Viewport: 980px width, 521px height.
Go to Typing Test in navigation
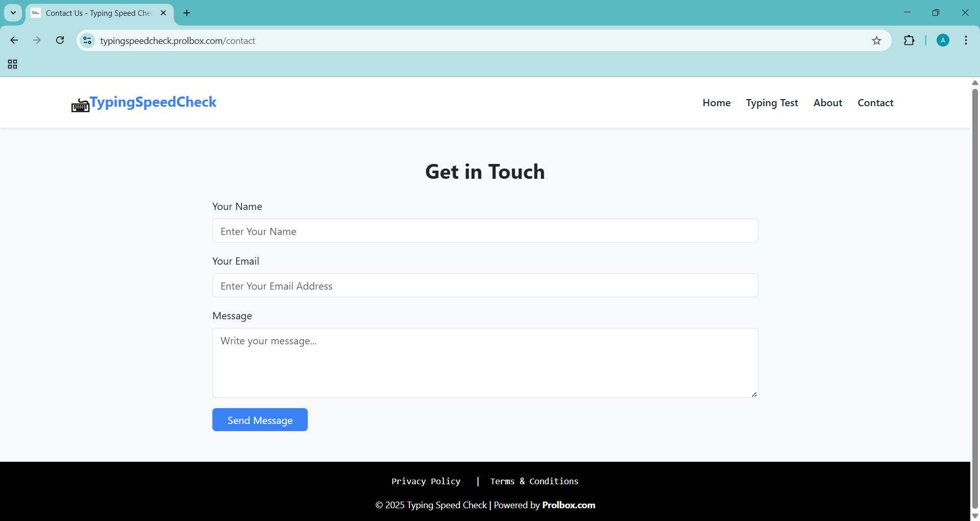[x=772, y=103]
